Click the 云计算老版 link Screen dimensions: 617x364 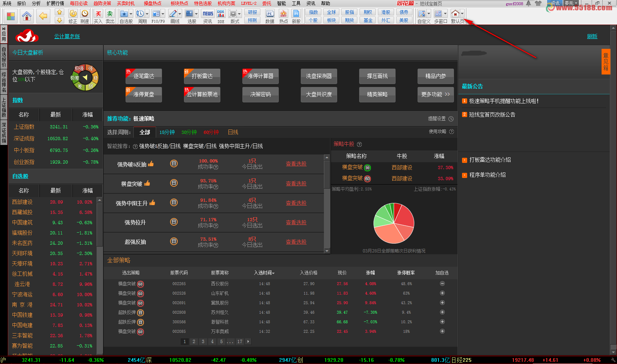(x=67, y=36)
